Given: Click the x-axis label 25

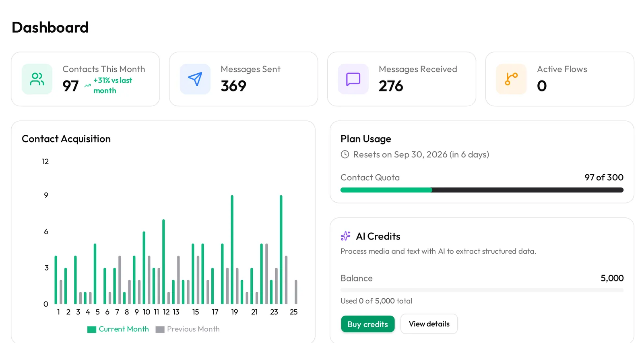Looking at the screenshot, I should 293,312.
